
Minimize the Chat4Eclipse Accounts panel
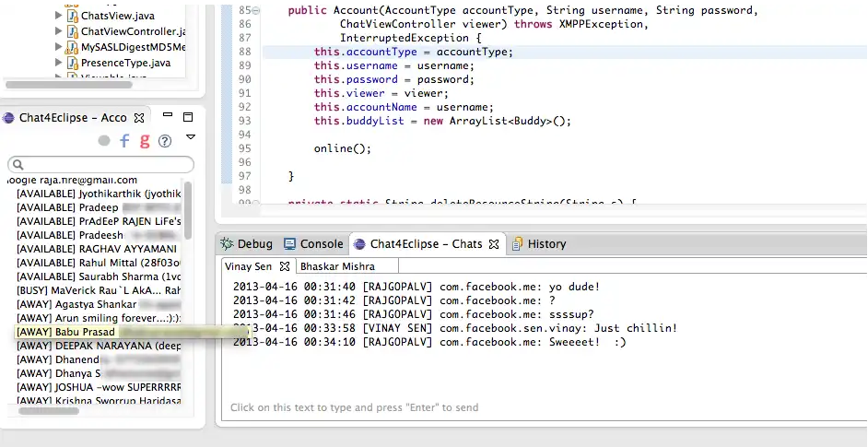click(168, 115)
